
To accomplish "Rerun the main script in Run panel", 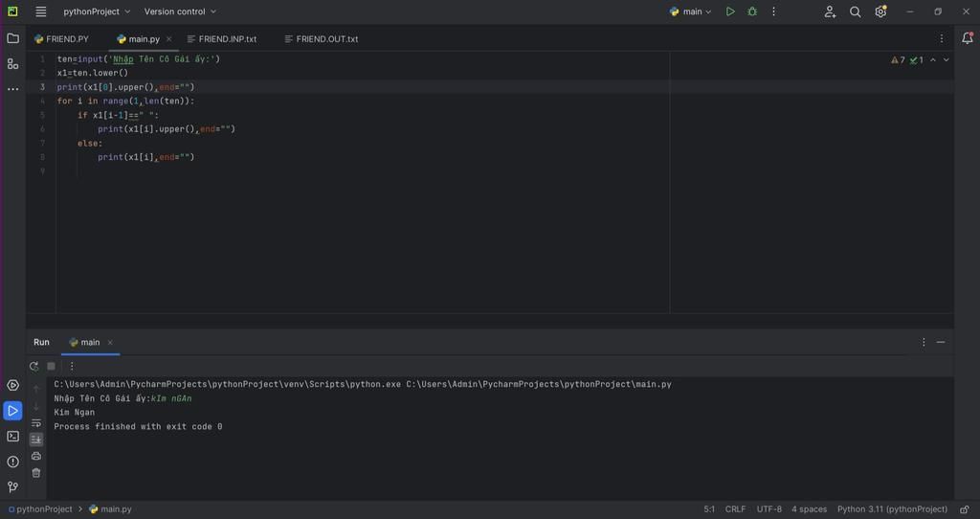I will point(34,366).
